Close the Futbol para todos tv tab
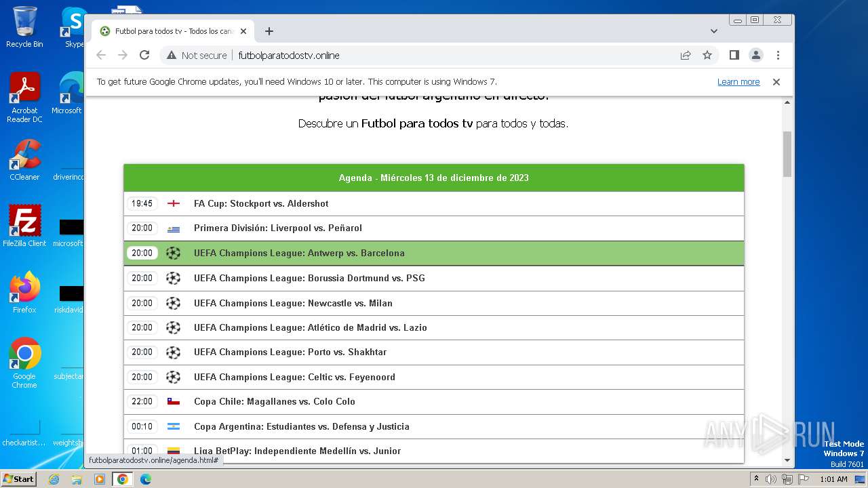The height and width of the screenshot is (488, 868). 243,31
